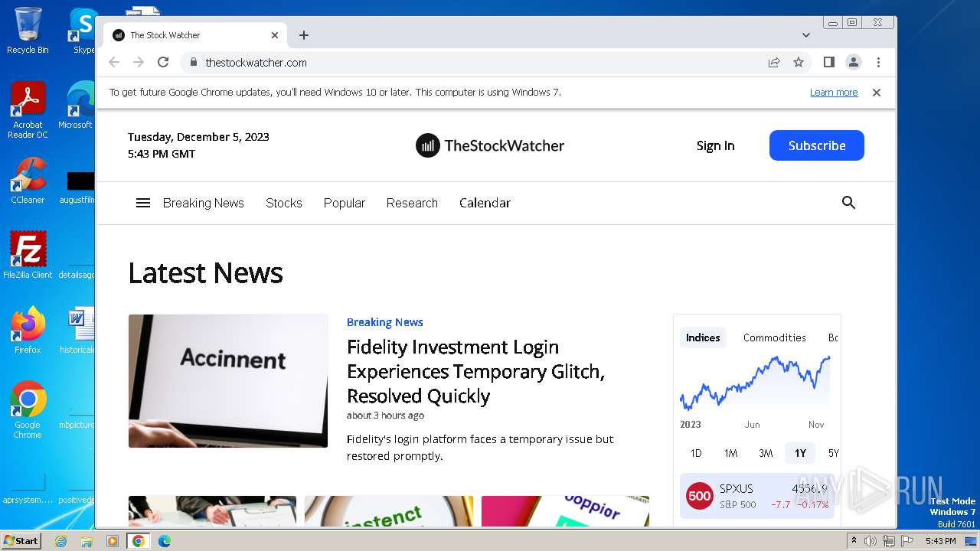This screenshot has width=980, height=551.
Task: Open the Chrome profile avatar icon
Action: click(854, 63)
